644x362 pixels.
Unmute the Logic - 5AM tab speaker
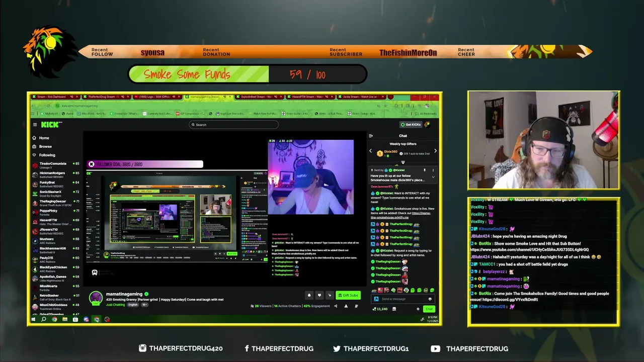click(x=174, y=97)
